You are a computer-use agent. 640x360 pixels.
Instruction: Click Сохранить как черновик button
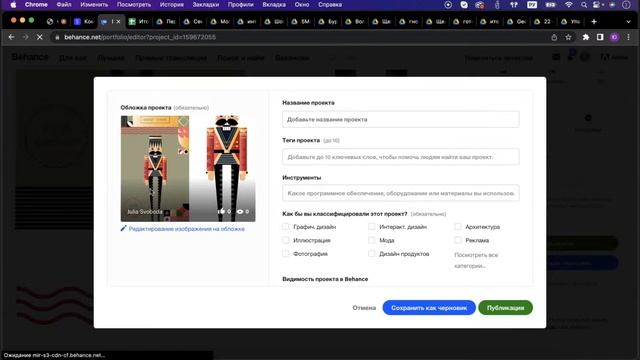429,308
